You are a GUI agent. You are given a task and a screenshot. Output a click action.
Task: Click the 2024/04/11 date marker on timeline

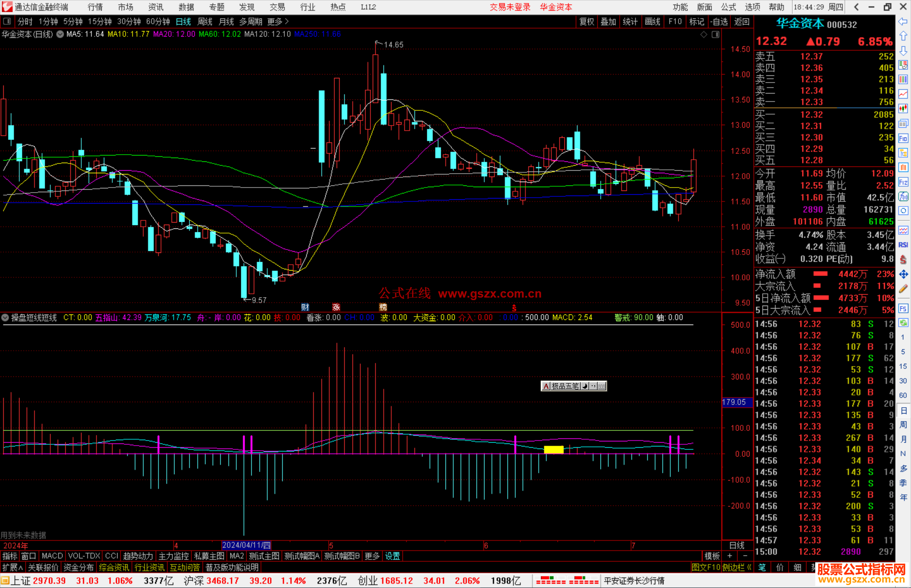coord(246,545)
